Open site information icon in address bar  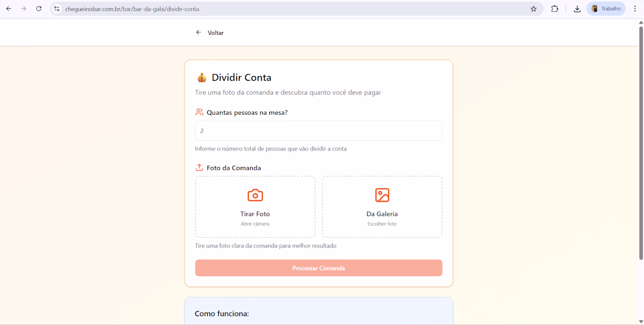(x=57, y=9)
